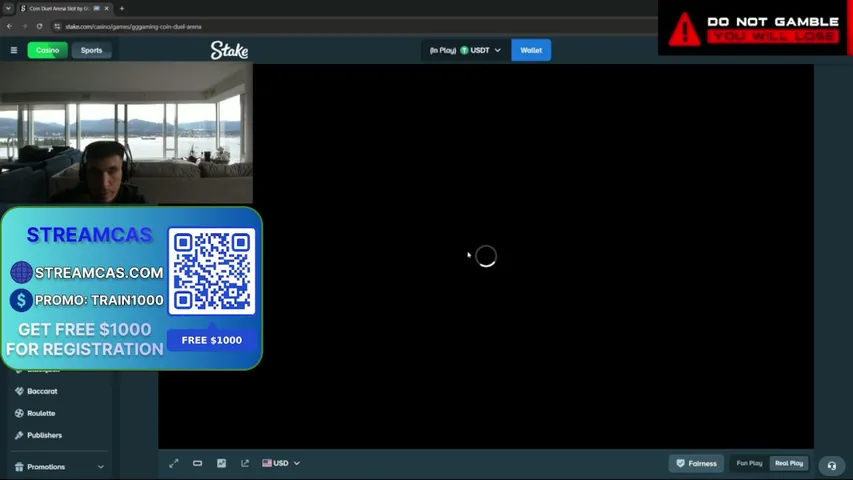Open the Fairness info
Viewport: 853px width, 480px height.
tap(696, 464)
